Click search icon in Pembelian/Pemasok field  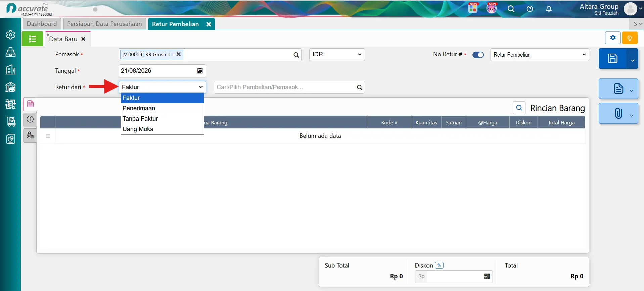pos(360,88)
